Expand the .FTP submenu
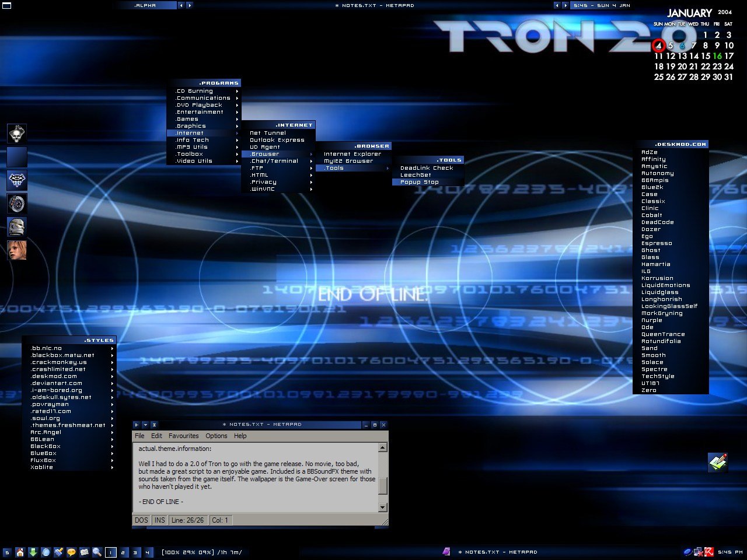This screenshot has height=560, width=747. pos(278,168)
